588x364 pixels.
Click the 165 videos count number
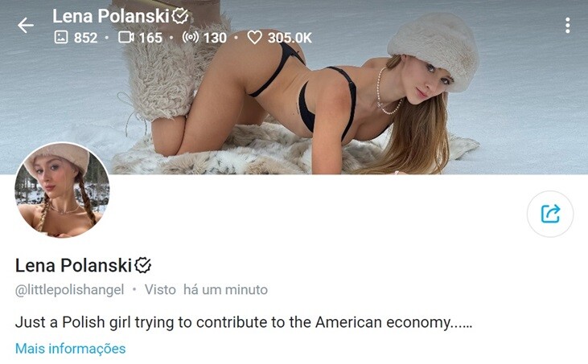coord(150,38)
